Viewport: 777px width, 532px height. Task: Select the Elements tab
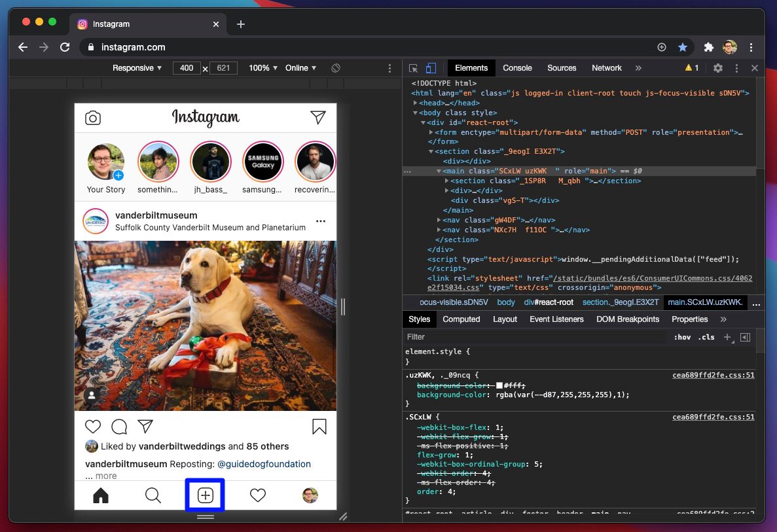click(x=471, y=68)
